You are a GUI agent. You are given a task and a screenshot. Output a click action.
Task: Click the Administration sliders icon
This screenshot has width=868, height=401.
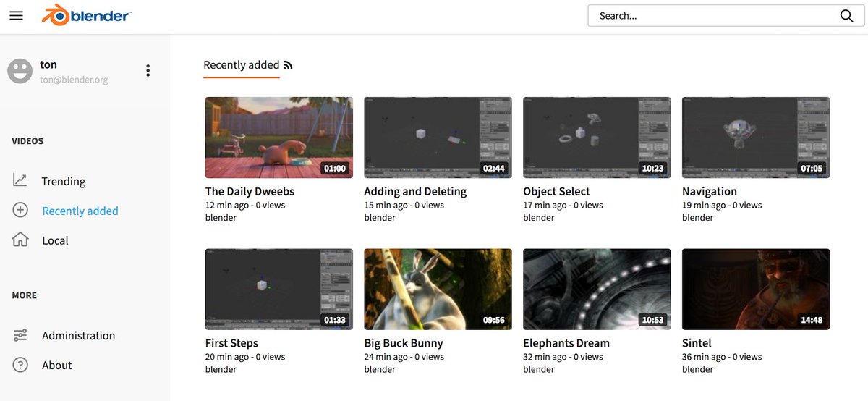coord(20,335)
